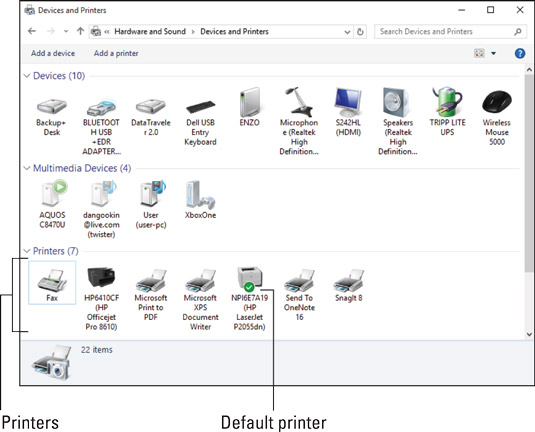Image resolution: width=535 pixels, height=432 pixels.
Task: Click the Multimedia Devices (4) group header
Action: coord(82,168)
